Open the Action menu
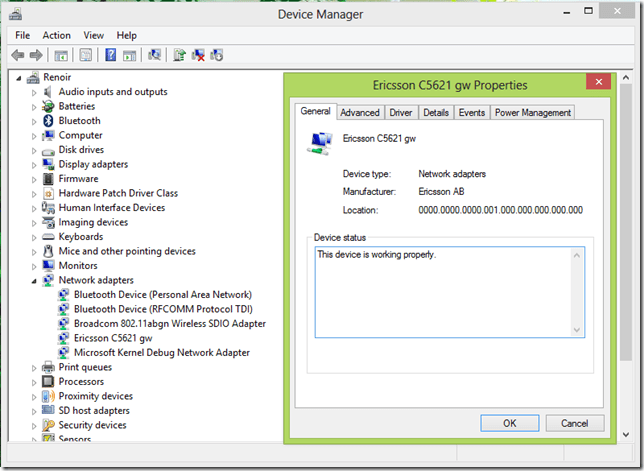Image resolution: width=644 pixels, height=471 pixels. (x=56, y=35)
